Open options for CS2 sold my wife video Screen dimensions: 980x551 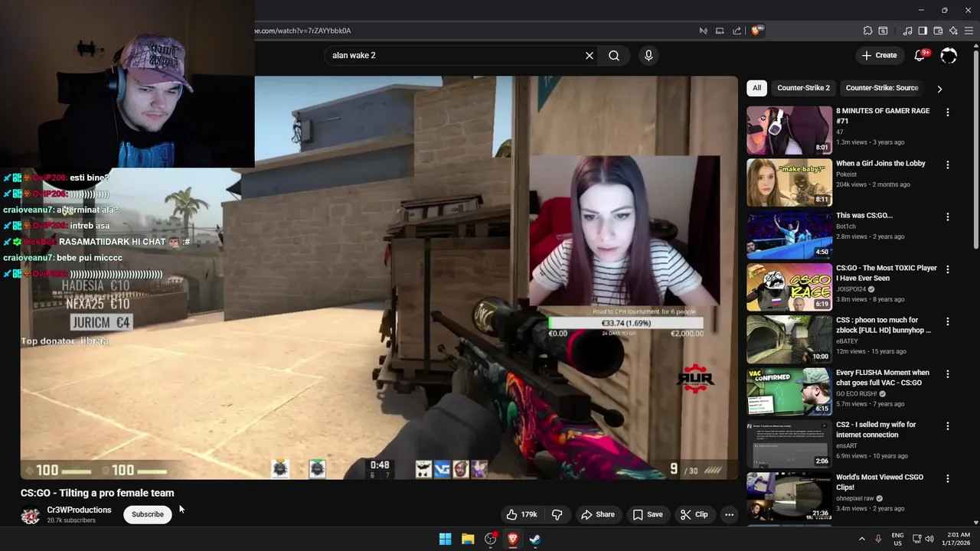(948, 425)
